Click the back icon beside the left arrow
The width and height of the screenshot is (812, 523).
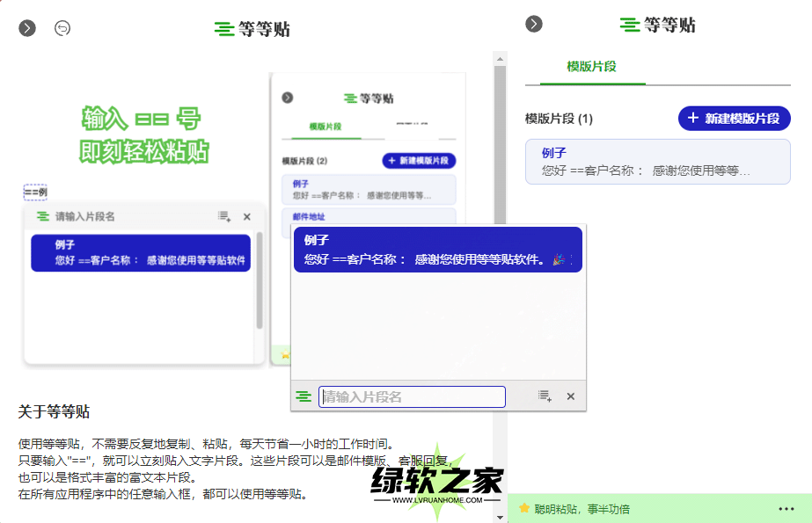[x=62, y=28]
